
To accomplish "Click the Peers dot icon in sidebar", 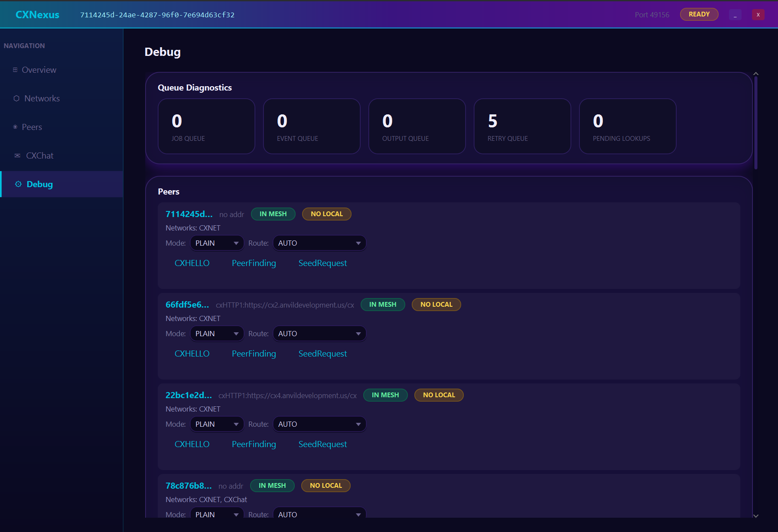I will 15,127.
